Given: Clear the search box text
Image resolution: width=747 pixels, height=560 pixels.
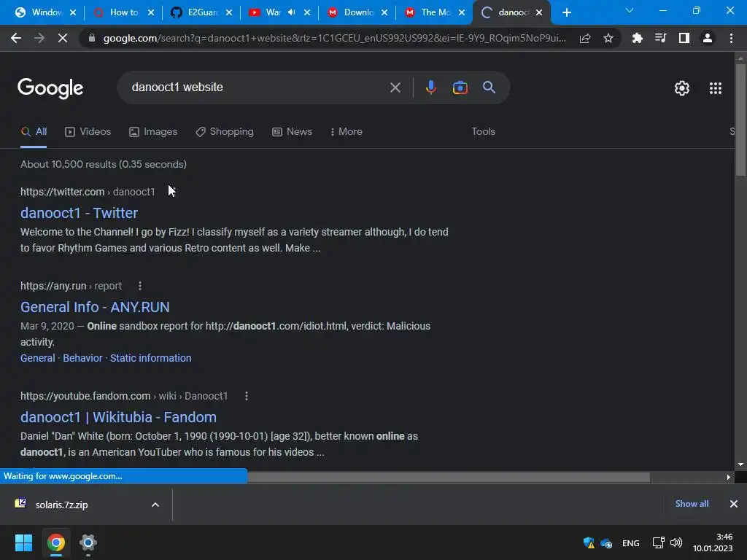Looking at the screenshot, I should click(x=395, y=87).
